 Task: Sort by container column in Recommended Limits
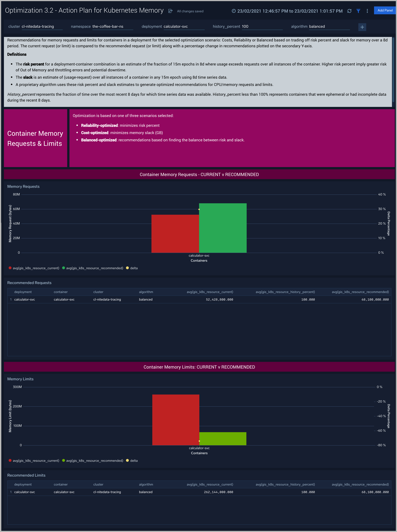[61, 484]
